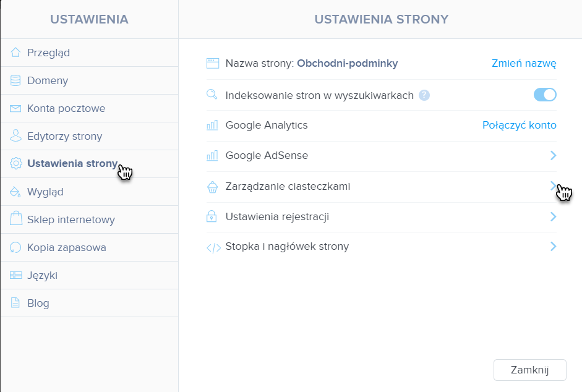Click the flag icon beside Języki

pos(15,275)
